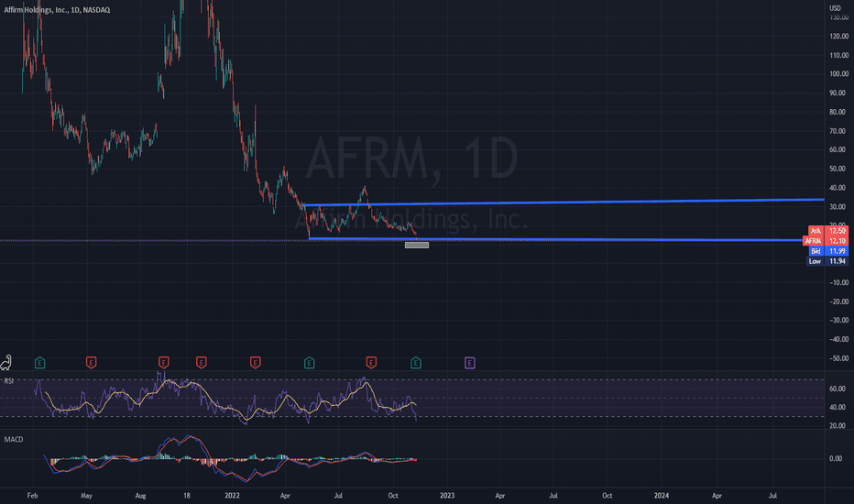
Task: Click the dinosaur logo icon at the chart's left edge
Action: (6, 362)
